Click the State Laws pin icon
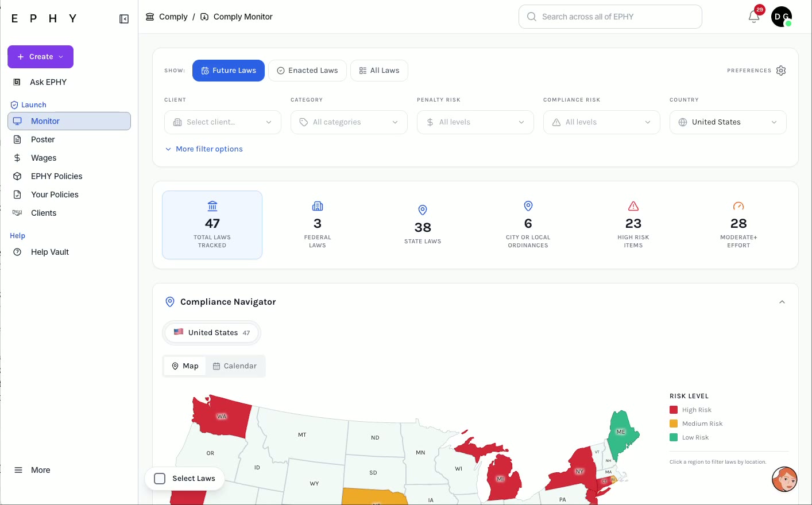This screenshot has height=505, width=812. pos(423,210)
